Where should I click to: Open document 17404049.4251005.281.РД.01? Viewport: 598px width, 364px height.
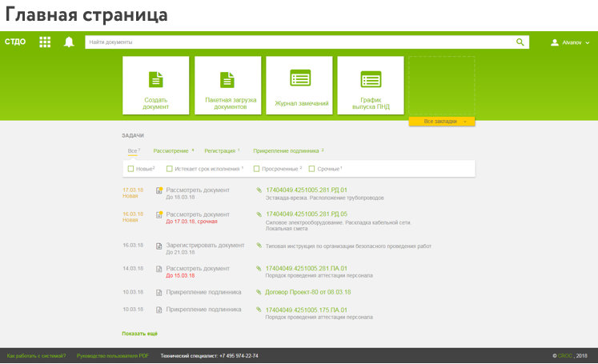click(x=307, y=190)
